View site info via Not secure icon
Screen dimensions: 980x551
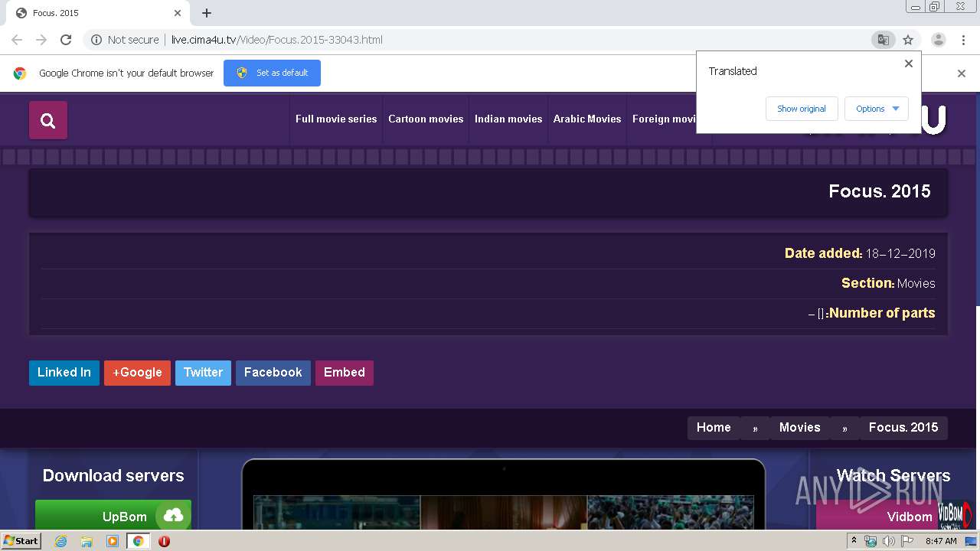[x=96, y=40]
